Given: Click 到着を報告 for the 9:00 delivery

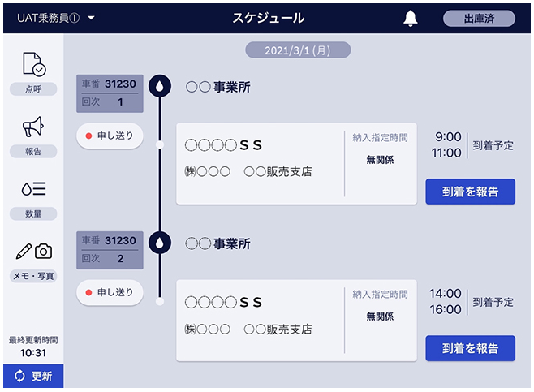Looking at the screenshot, I should coord(470,192).
